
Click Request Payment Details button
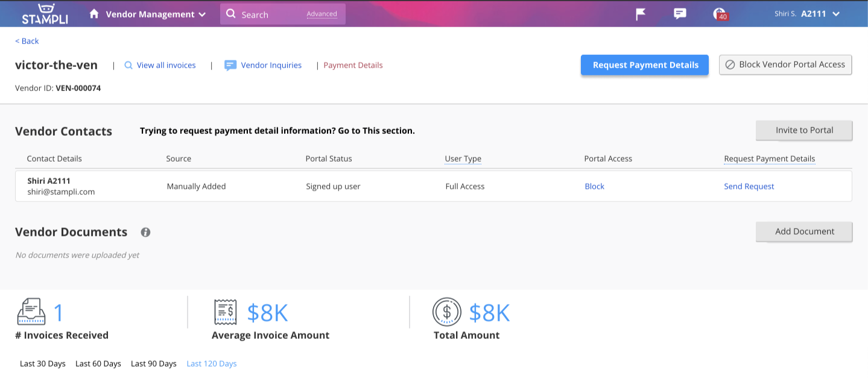[x=645, y=65]
